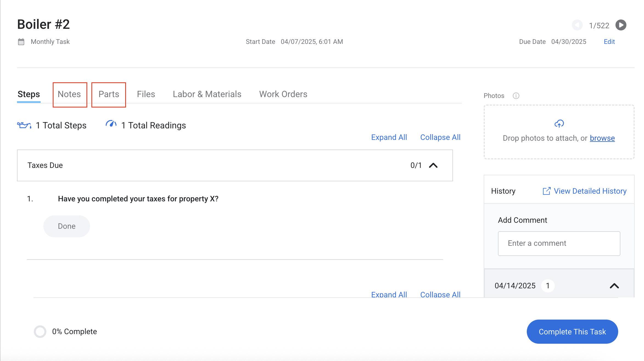This screenshot has height=361, width=644.
Task: Click the browse link for photos
Action: [x=602, y=138]
